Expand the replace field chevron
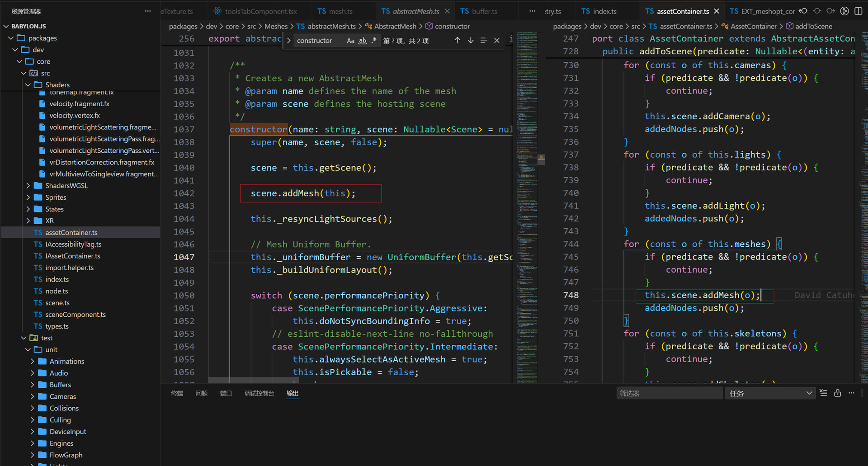The width and height of the screenshot is (868, 466). 289,41
